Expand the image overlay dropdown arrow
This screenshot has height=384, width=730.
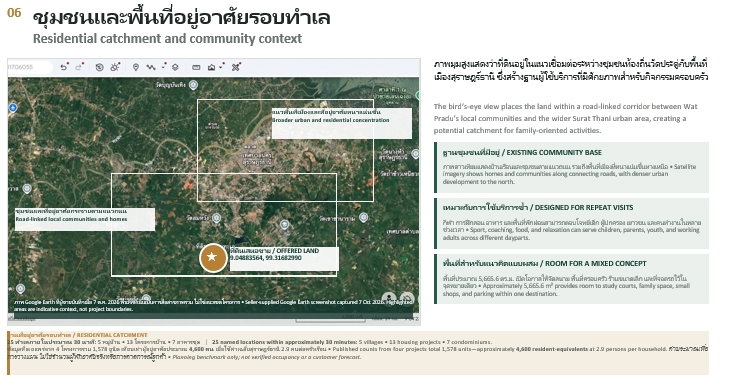pos(221,67)
